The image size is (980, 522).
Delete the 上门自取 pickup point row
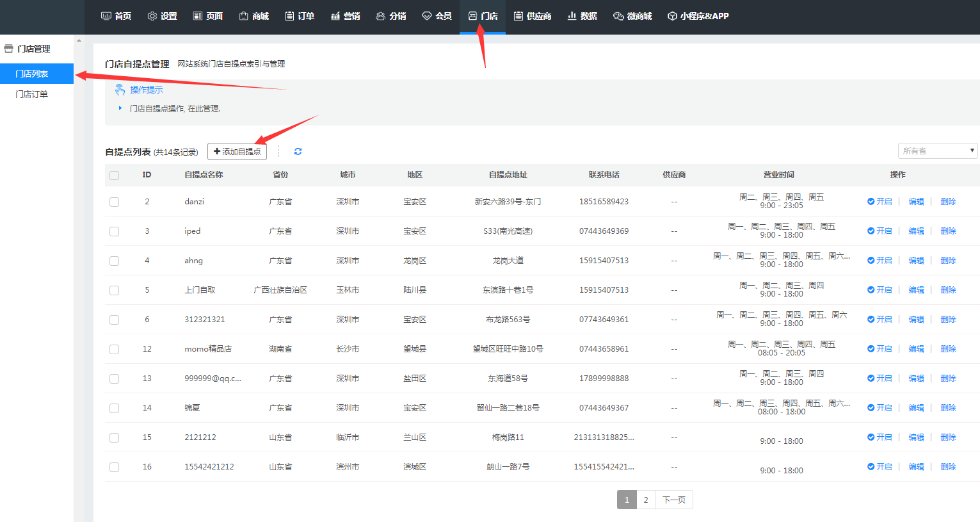tap(948, 290)
